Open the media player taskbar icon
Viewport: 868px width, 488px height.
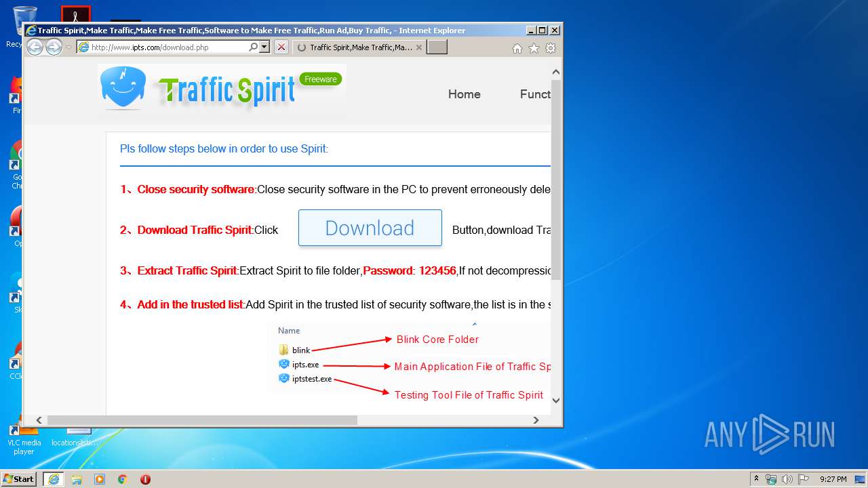(x=100, y=479)
